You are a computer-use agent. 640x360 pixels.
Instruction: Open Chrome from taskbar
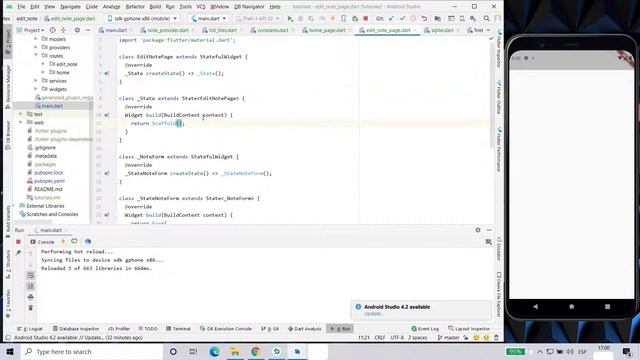tap(256, 351)
